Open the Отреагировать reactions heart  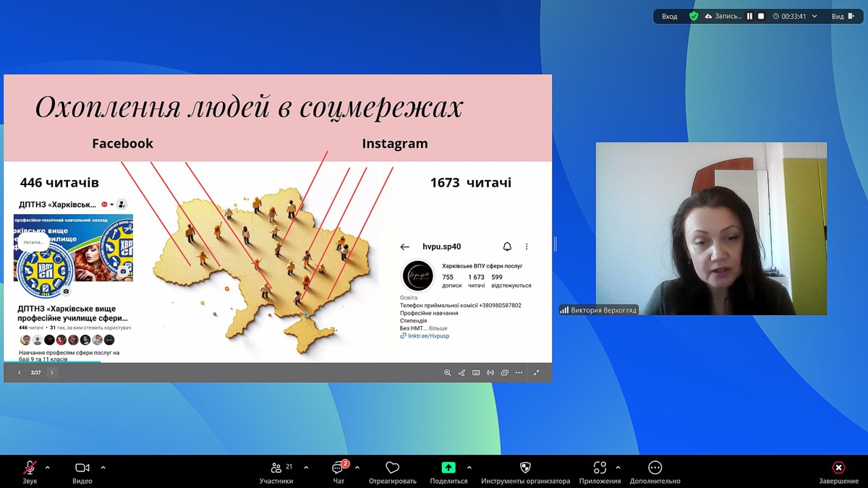[393, 471]
